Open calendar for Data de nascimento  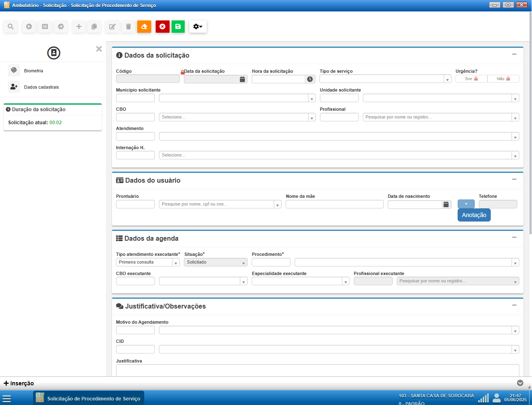pos(446,204)
